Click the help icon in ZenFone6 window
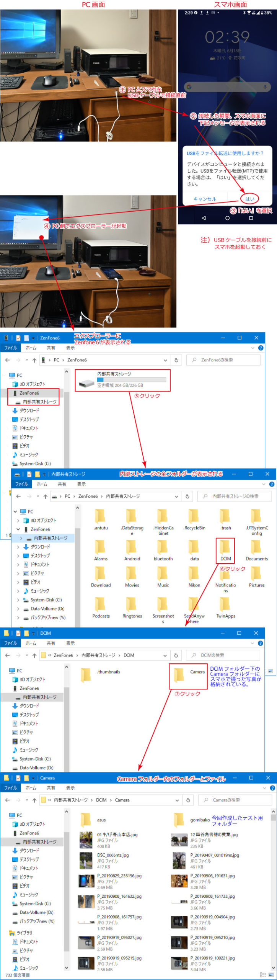The width and height of the screenshot is (277, 980). coord(261,348)
